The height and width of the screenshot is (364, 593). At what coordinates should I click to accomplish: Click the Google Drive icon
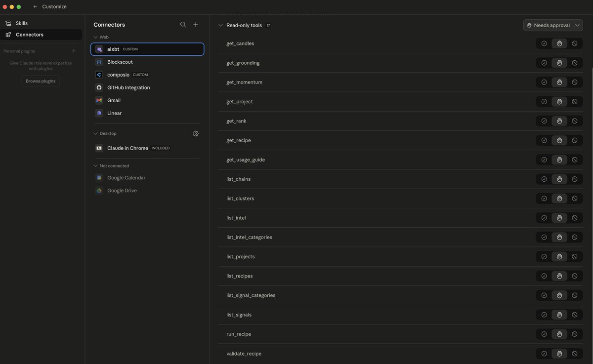tap(99, 191)
